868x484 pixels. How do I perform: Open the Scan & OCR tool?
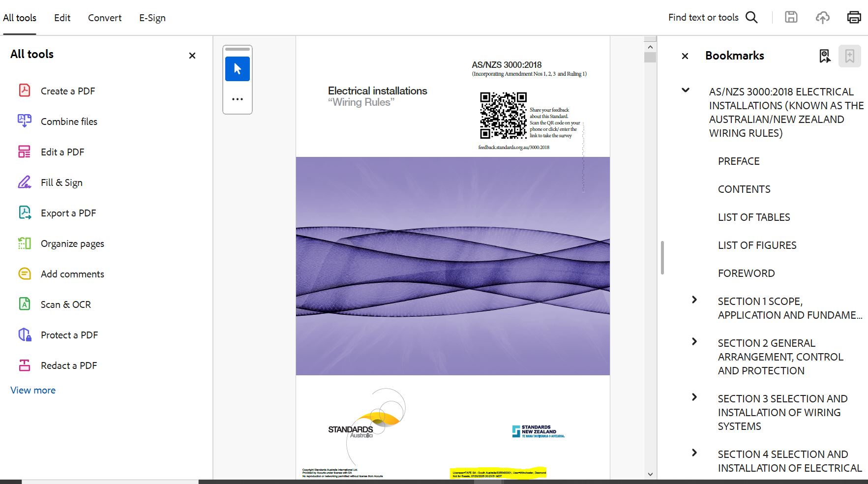(x=65, y=304)
